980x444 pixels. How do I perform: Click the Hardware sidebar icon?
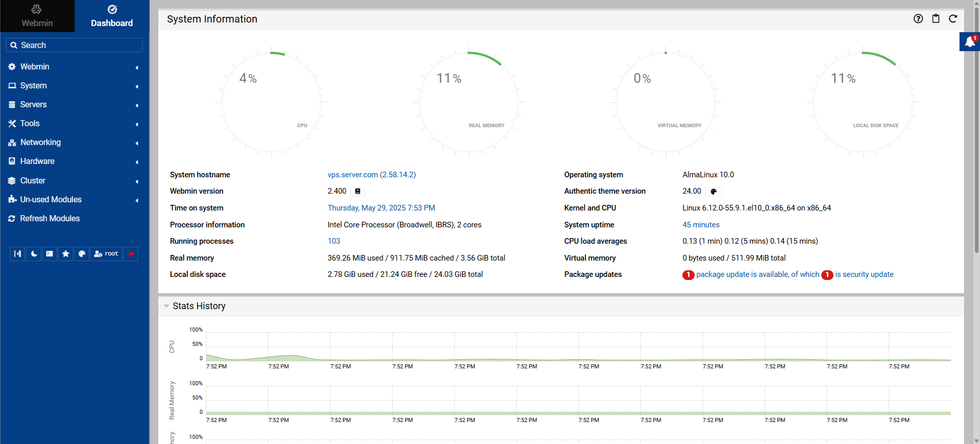point(12,161)
